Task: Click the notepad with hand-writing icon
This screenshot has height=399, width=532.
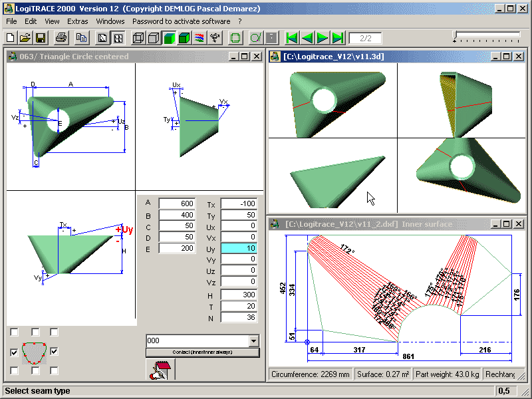Action: [160, 370]
